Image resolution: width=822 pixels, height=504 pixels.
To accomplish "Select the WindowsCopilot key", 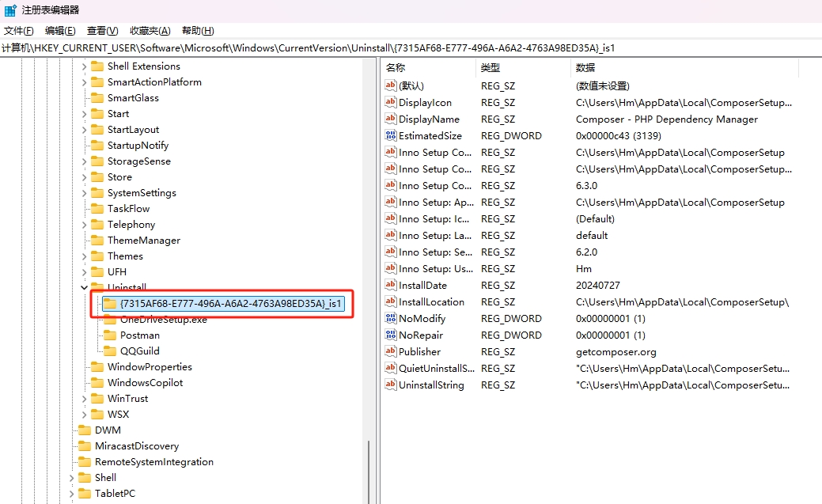I will pyautogui.click(x=146, y=382).
